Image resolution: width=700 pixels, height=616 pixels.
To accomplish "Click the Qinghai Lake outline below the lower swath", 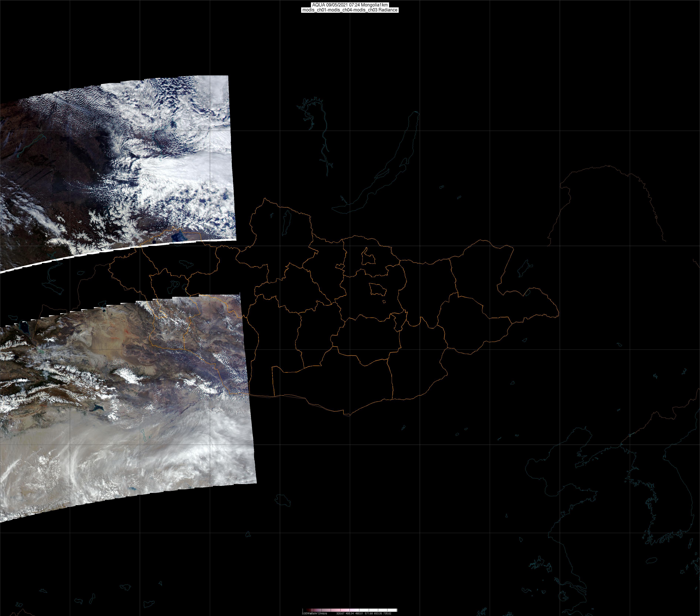I will tap(282, 500).
